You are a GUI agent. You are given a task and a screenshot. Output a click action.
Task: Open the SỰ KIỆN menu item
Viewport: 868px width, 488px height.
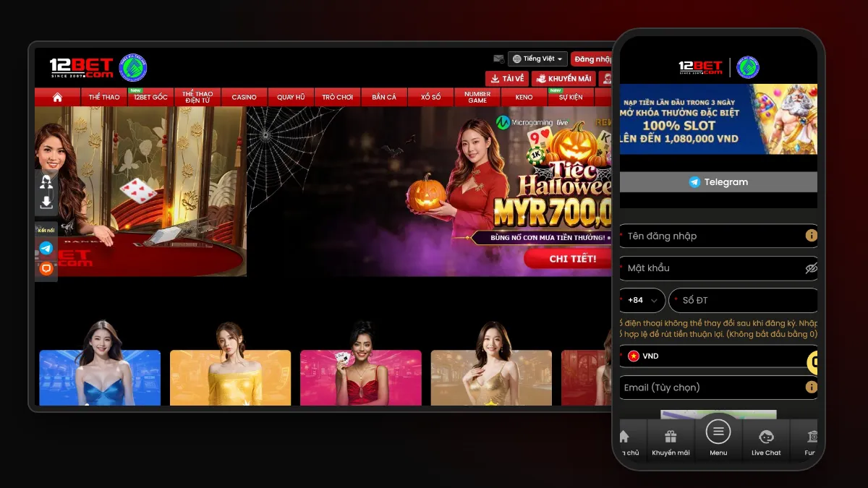coord(571,97)
